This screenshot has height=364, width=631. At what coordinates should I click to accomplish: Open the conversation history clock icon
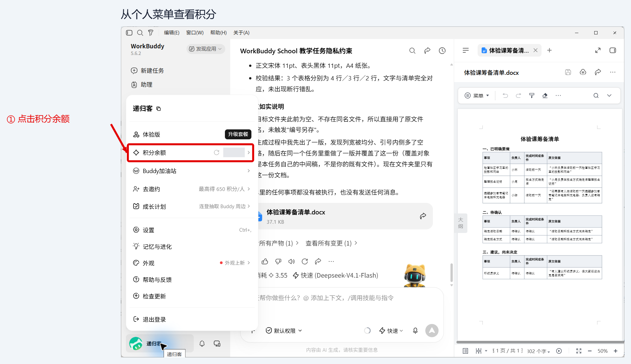click(x=442, y=51)
